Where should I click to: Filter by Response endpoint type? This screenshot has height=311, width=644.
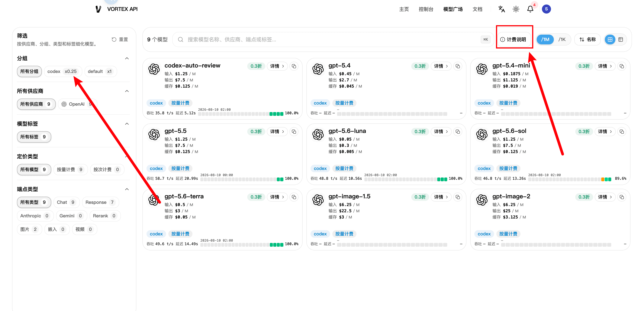click(100, 202)
